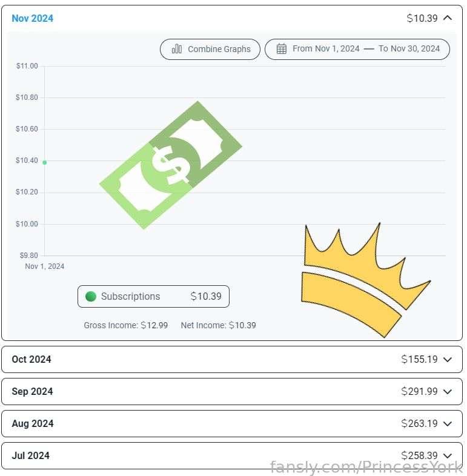Expand the Oct 2024 chevron
The height and width of the screenshot is (476, 467).
click(x=448, y=360)
